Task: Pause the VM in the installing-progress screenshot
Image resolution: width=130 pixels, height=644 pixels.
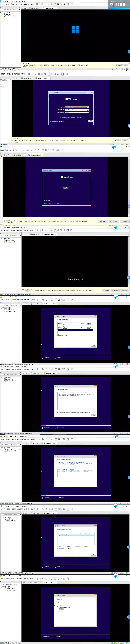Action: 37,579
